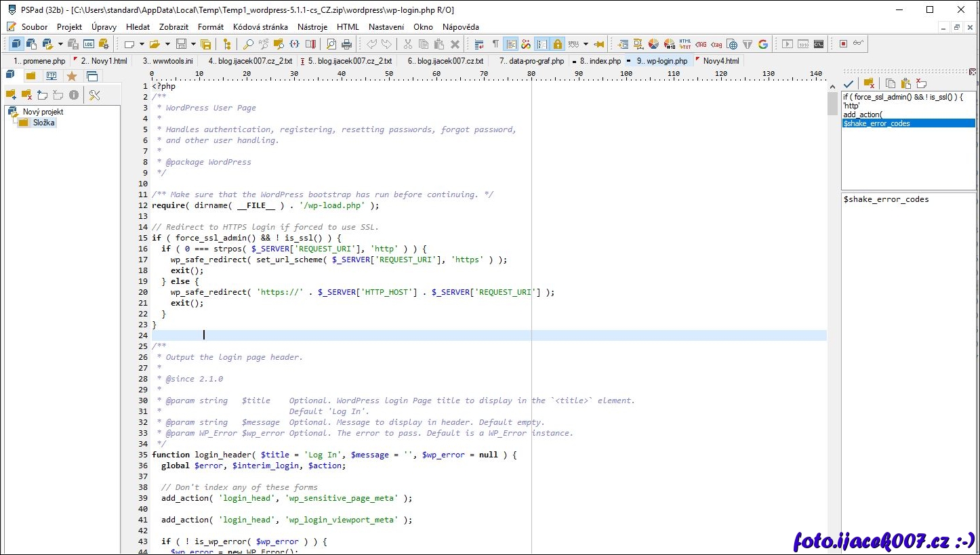
Task: Expand the Open file dropdown arrow
Action: tap(167, 44)
